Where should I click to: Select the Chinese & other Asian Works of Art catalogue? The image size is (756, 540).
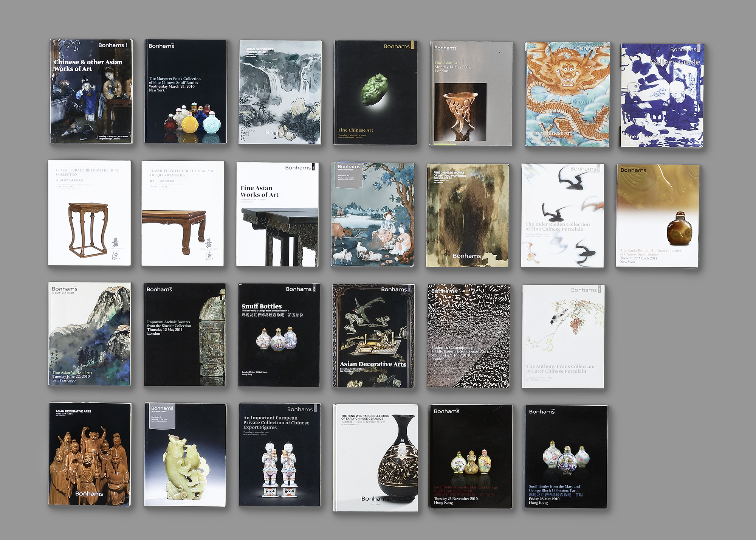pyautogui.click(x=91, y=91)
